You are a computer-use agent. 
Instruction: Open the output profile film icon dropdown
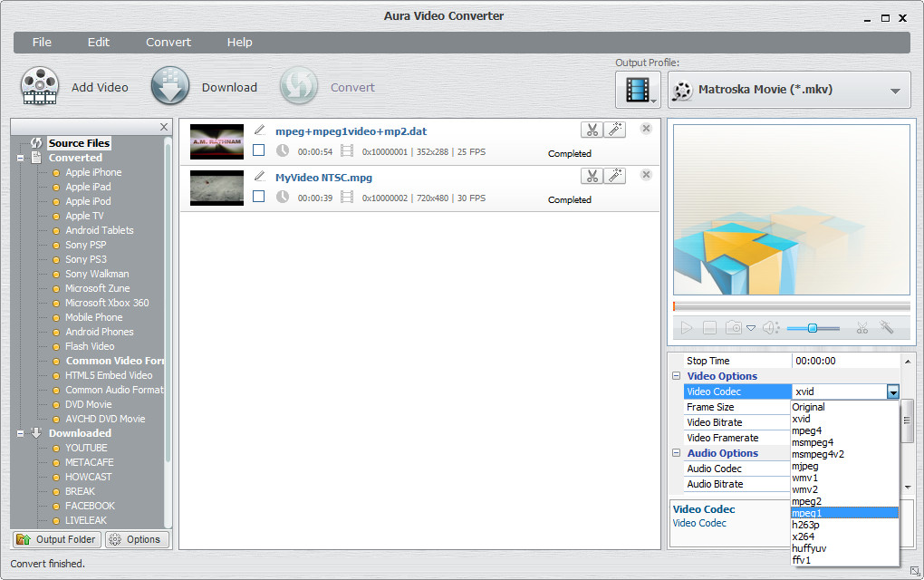point(638,90)
